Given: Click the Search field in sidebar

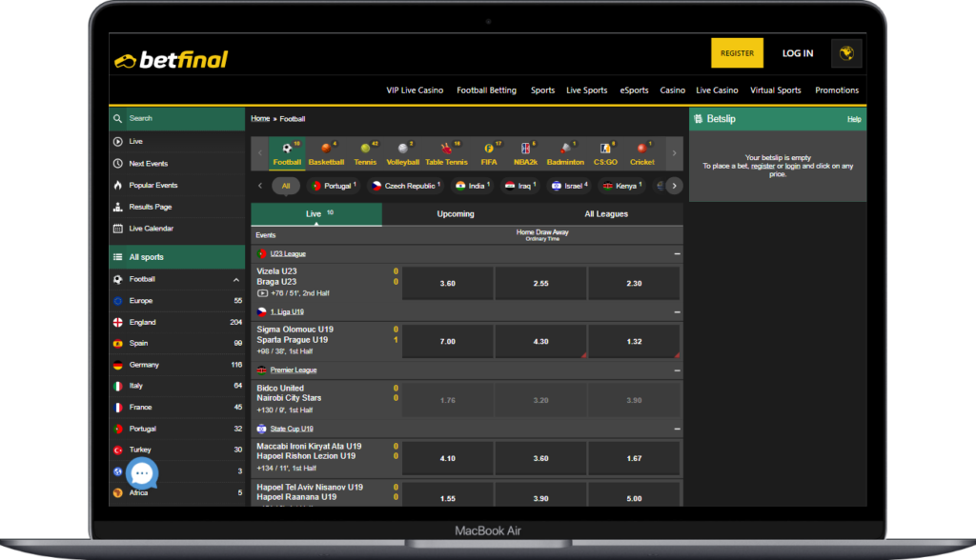Looking at the screenshot, I should click(181, 118).
